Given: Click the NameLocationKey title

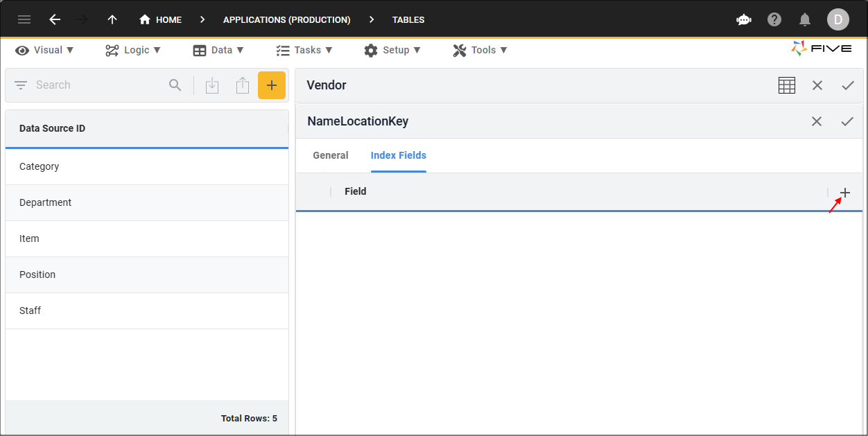Looking at the screenshot, I should 358,121.
